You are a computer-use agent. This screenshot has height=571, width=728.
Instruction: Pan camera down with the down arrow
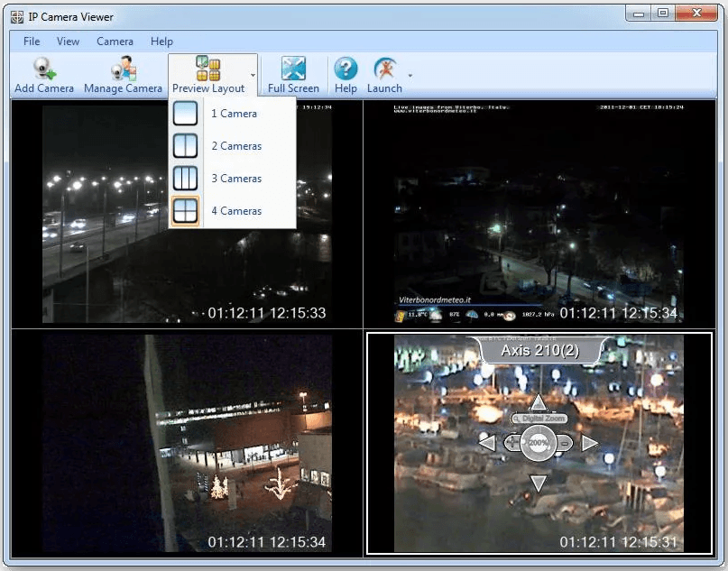pos(538,484)
